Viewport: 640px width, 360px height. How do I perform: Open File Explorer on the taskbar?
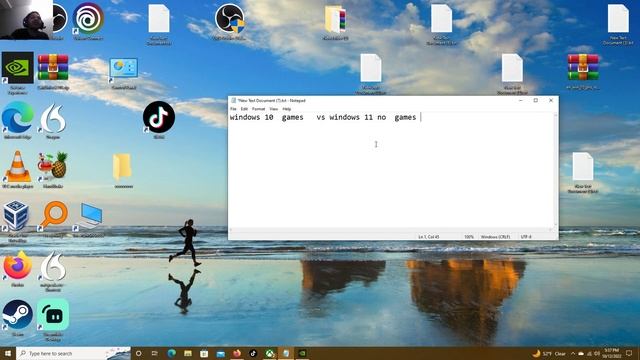(188, 353)
